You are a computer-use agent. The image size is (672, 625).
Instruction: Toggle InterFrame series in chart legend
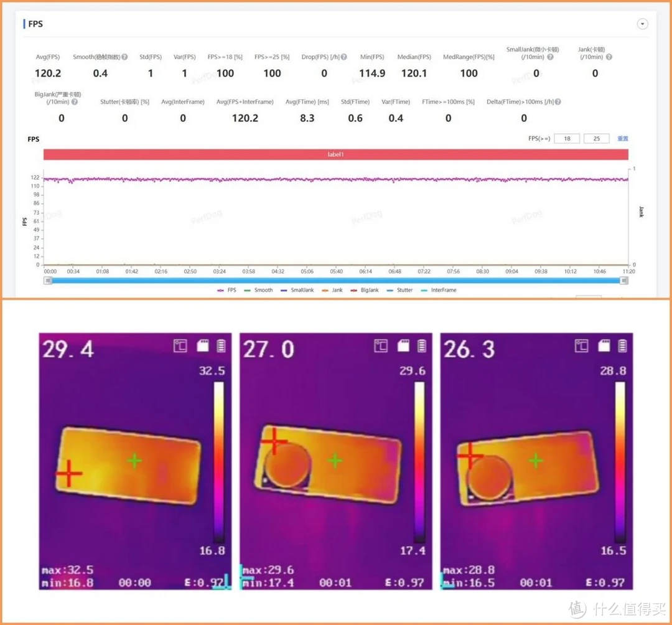[438, 290]
